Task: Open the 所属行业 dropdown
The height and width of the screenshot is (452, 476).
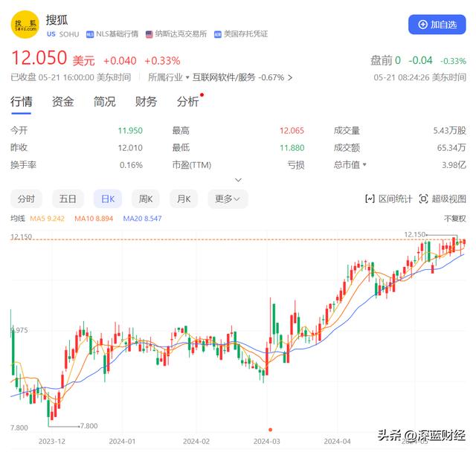Action: [169, 77]
